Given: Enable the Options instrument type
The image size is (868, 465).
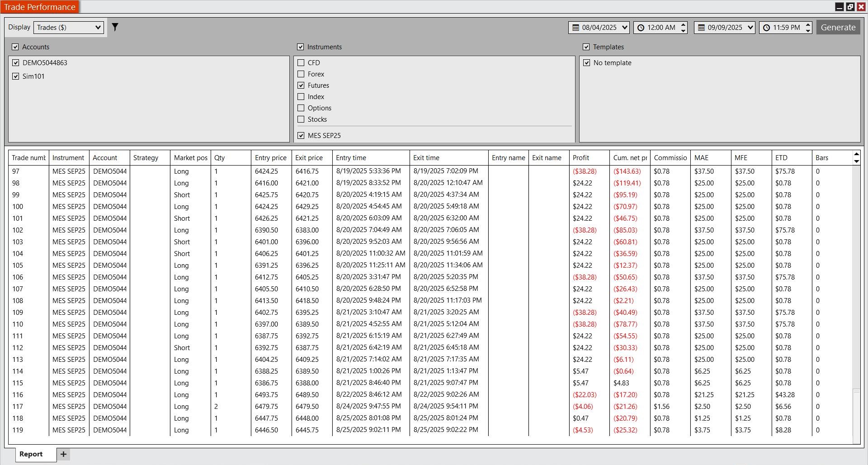Looking at the screenshot, I should pos(301,108).
